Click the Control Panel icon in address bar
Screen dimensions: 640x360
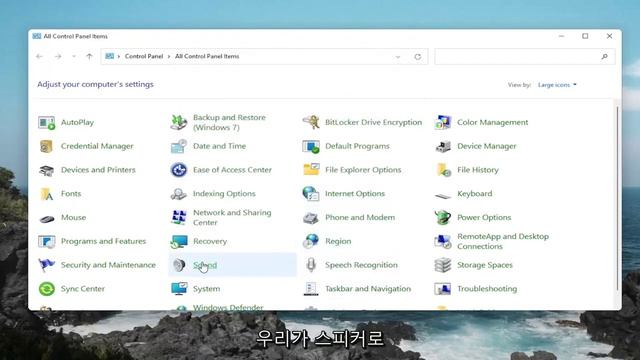coord(109,56)
